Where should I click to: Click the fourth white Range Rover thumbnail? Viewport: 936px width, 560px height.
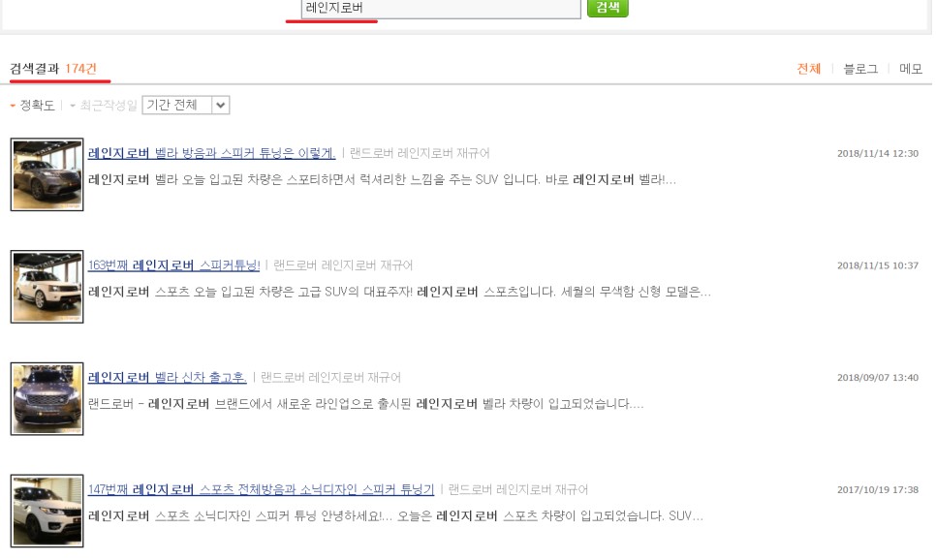(47, 511)
